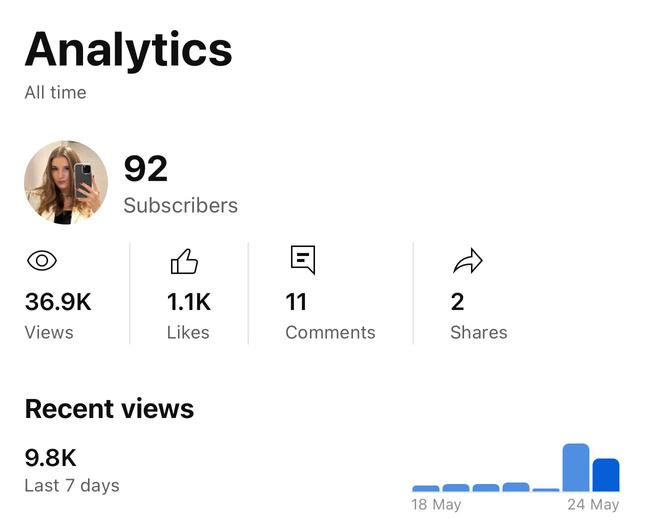Click the 11 comments count
The image size is (645, 521).
[296, 301]
